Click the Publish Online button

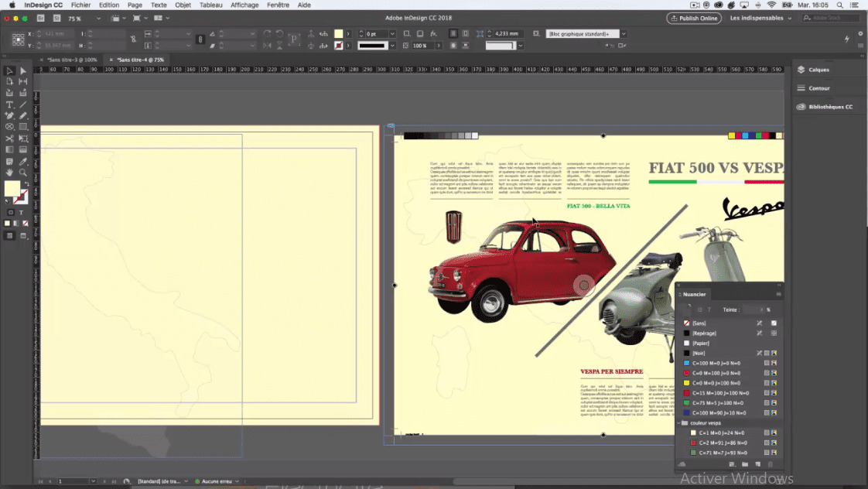click(x=694, y=18)
